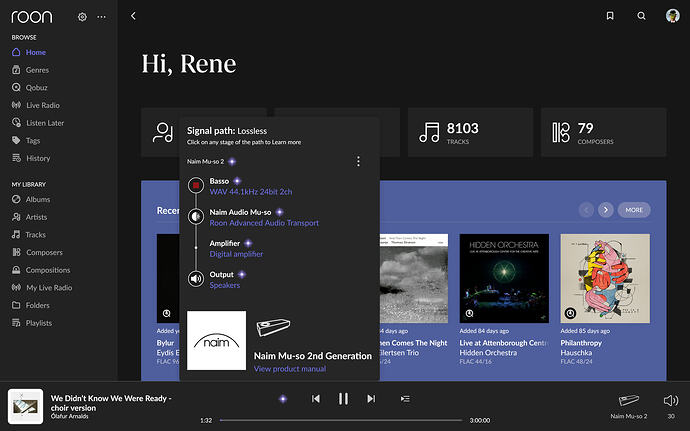Open the 79 Composers stat card
The image size is (690, 431).
coord(604,132)
